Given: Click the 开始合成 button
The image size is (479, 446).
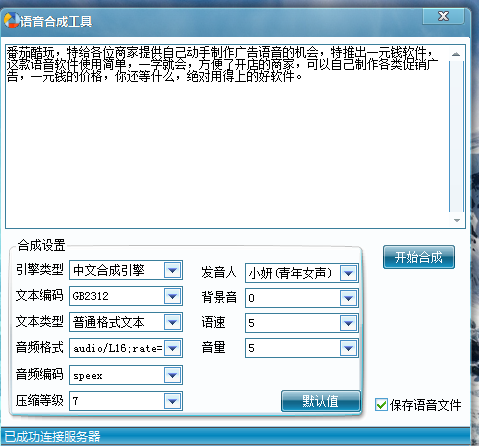Looking at the screenshot, I should 419,257.
